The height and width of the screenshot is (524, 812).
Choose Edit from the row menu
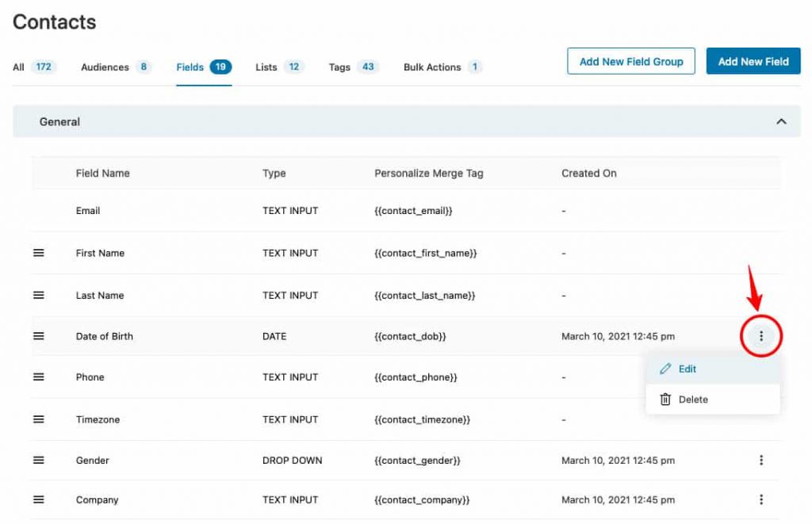click(x=713, y=369)
